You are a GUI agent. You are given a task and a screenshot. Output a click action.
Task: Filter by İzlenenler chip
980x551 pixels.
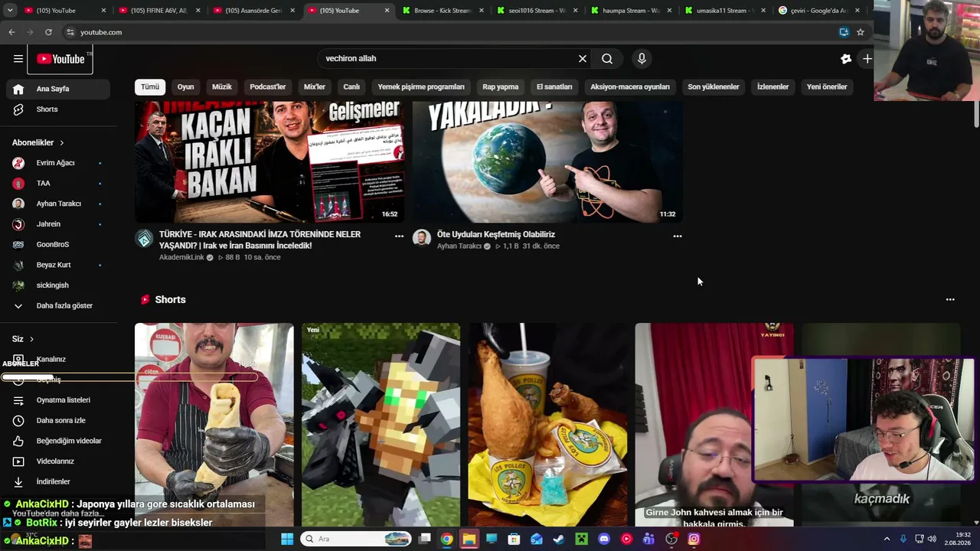click(773, 87)
